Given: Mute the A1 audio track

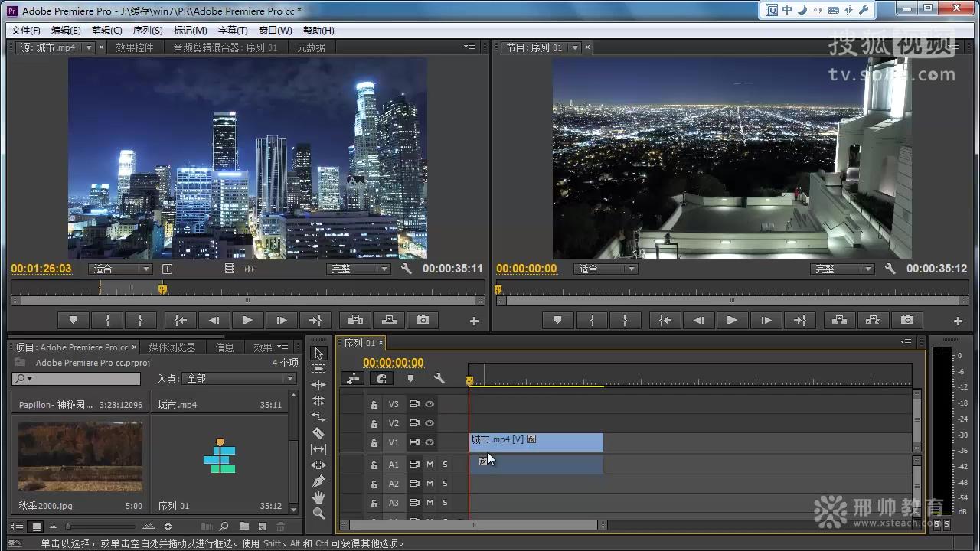Looking at the screenshot, I should click(x=430, y=465).
